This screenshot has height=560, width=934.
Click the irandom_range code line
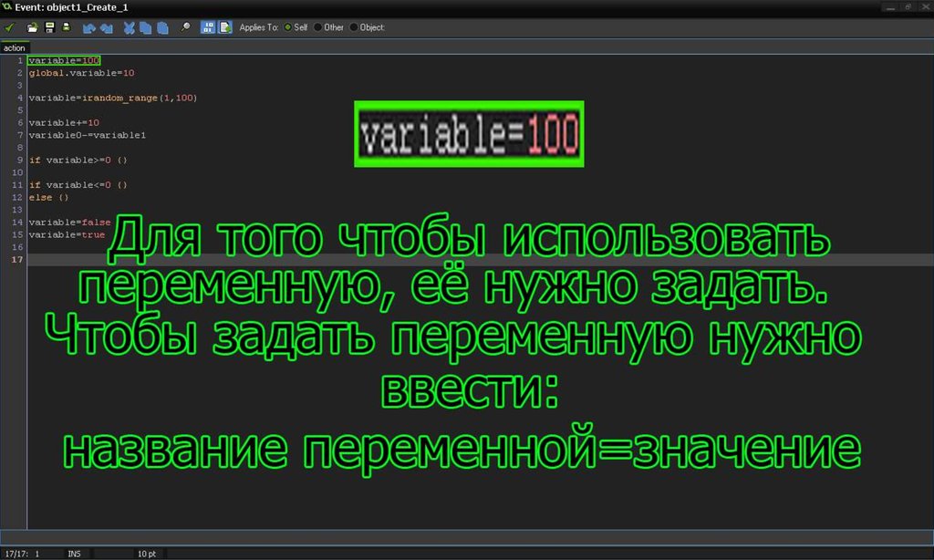click(112, 97)
